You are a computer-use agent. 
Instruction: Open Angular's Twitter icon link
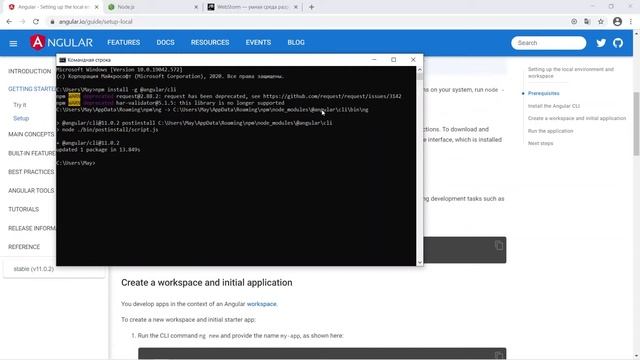[601, 43]
